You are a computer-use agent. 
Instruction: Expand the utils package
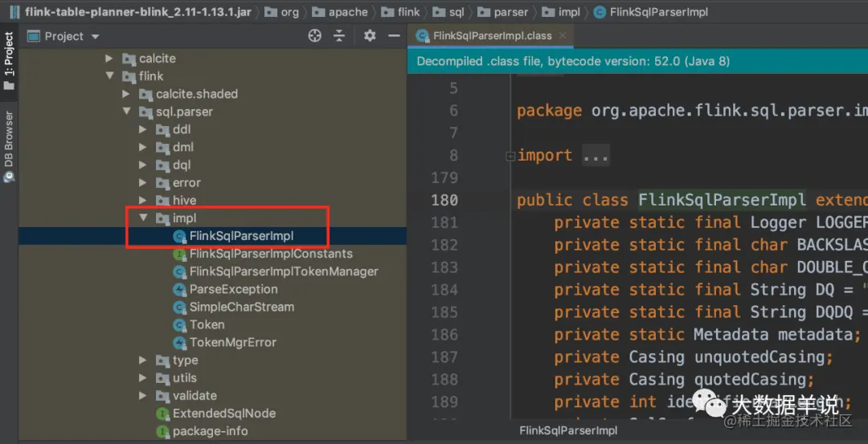click(143, 377)
